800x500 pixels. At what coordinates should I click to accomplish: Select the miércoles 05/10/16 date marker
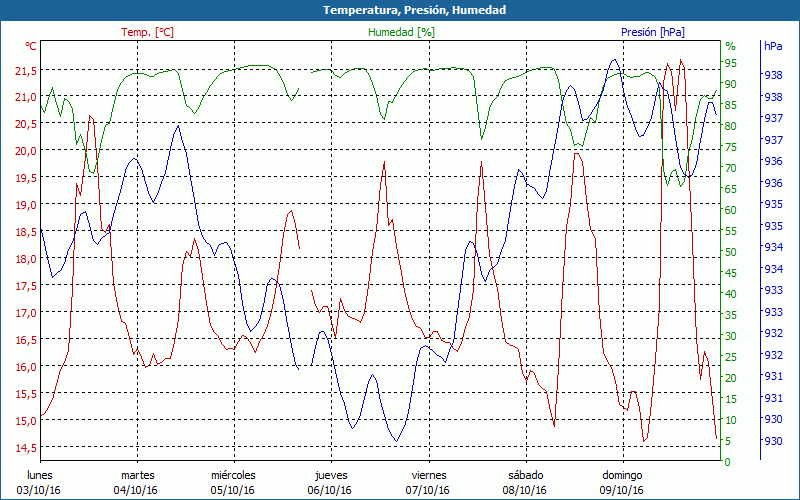233,483
